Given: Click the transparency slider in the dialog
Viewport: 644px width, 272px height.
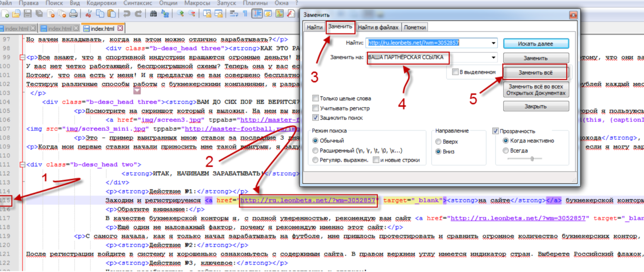Looking at the screenshot, I should [532, 159].
